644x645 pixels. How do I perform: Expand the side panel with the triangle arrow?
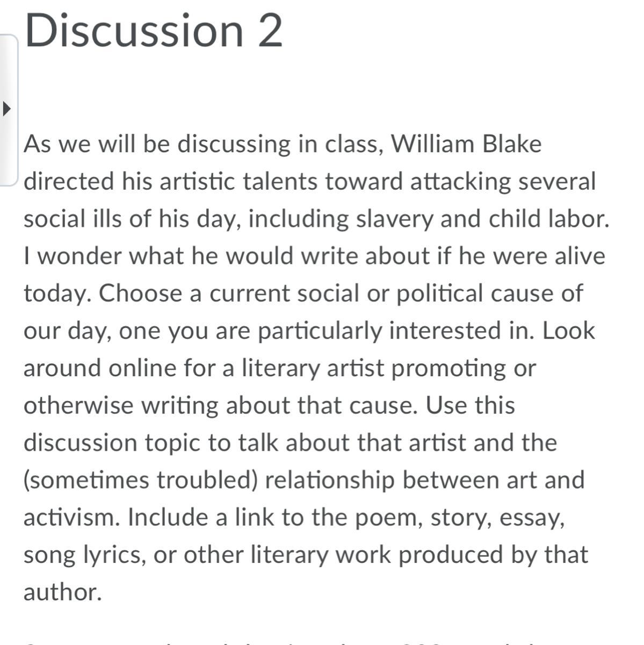6,109
